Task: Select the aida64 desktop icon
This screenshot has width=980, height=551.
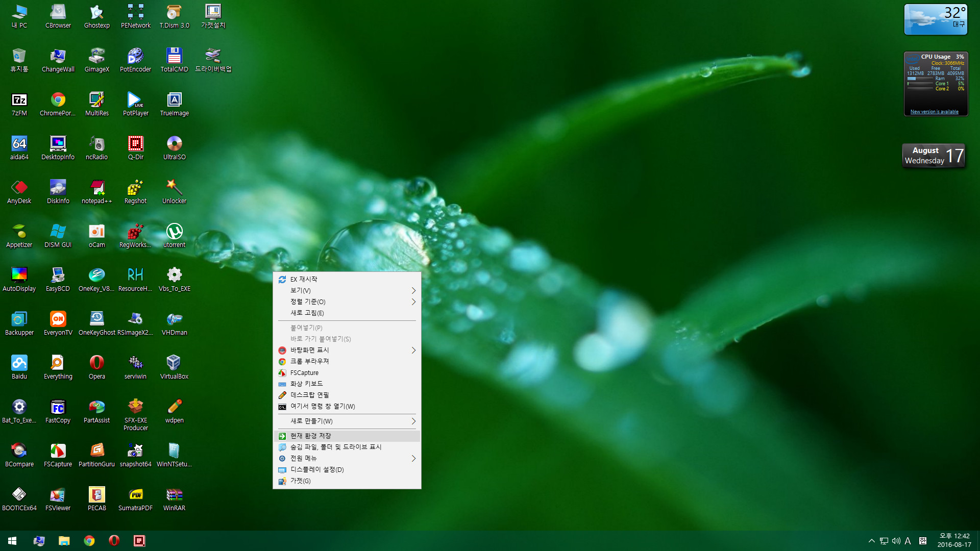Action: coord(19,148)
